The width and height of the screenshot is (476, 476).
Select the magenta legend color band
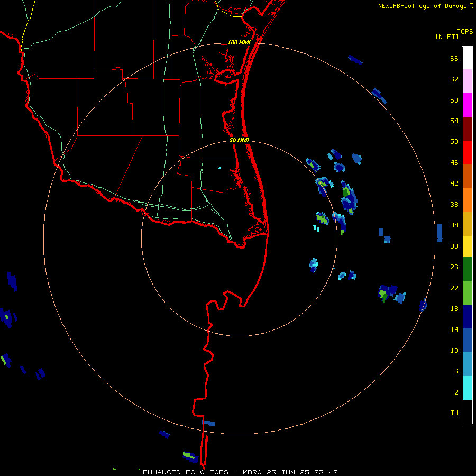click(467, 105)
